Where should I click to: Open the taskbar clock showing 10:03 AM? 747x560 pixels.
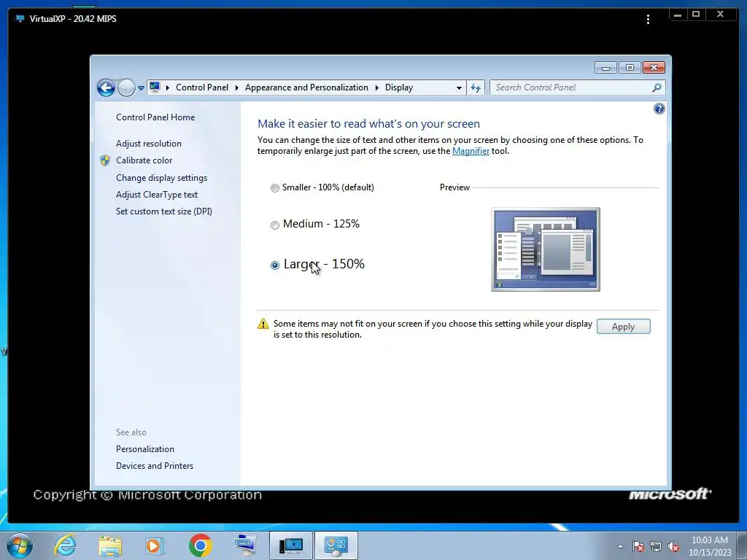[x=709, y=546]
